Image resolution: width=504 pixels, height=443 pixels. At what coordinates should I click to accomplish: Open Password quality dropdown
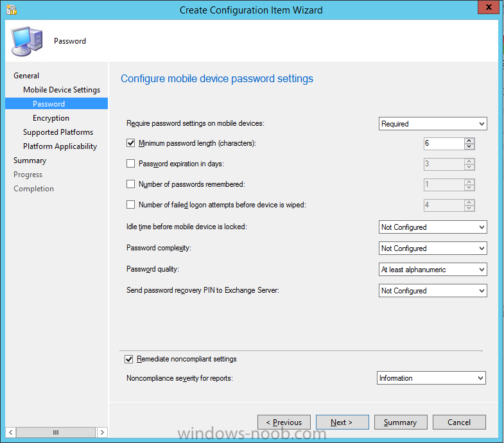click(433, 270)
